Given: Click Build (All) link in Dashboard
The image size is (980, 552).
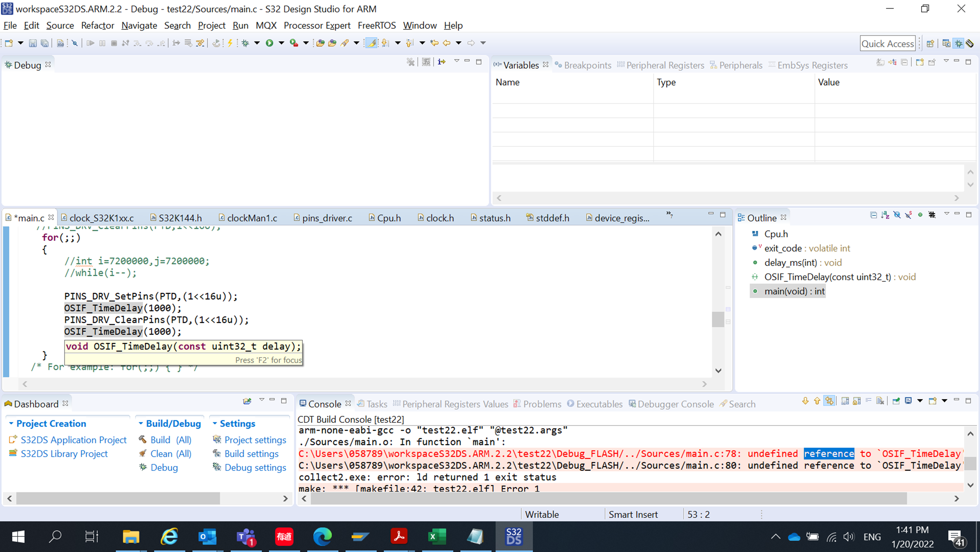Looking at the screenshot, I should (x=171, y=440).
